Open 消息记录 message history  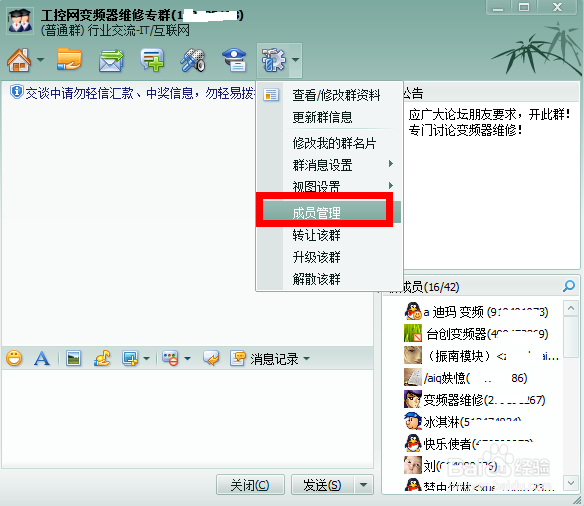(264, 359)
